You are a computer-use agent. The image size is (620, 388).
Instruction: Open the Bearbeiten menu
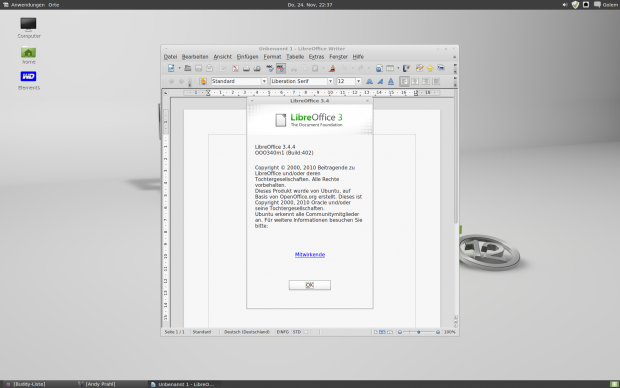coord(195,57)
